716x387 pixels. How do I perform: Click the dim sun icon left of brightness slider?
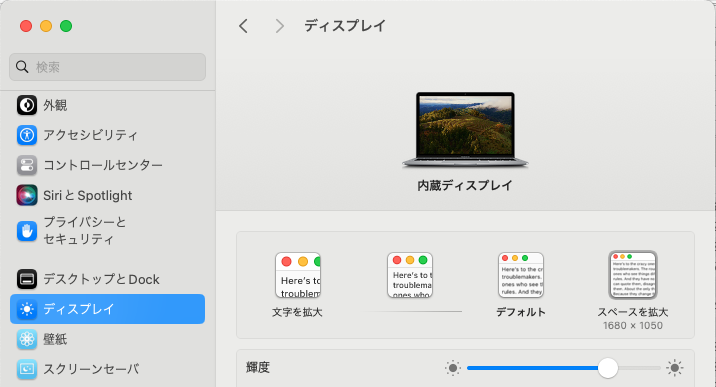453,368
